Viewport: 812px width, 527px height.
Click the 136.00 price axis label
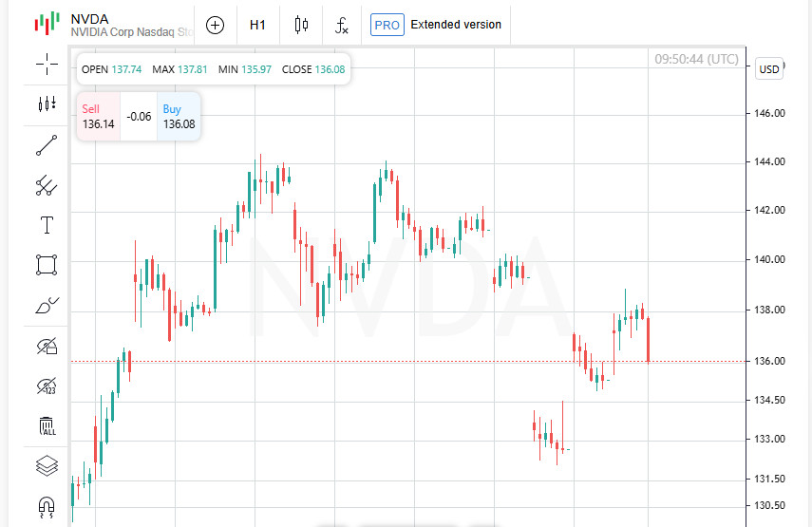tap(769, 361)
